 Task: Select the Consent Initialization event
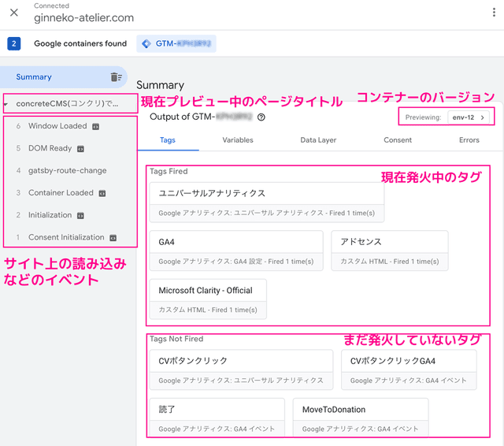click(66, 237)
